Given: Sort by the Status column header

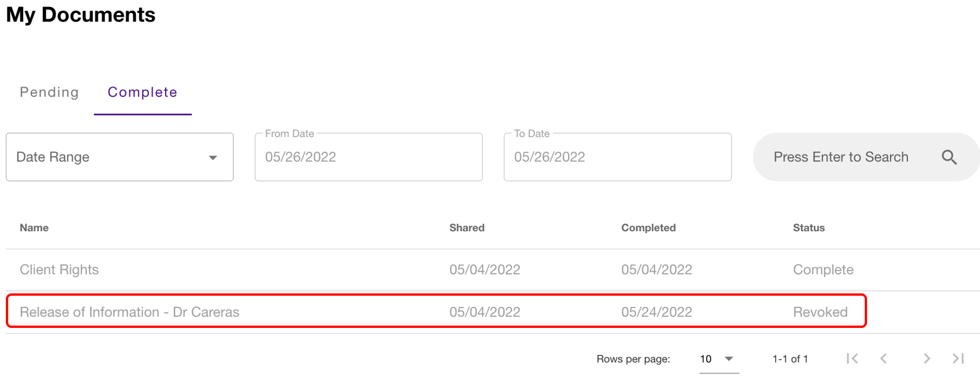Looking at the screenshot, I should point(808,228).
